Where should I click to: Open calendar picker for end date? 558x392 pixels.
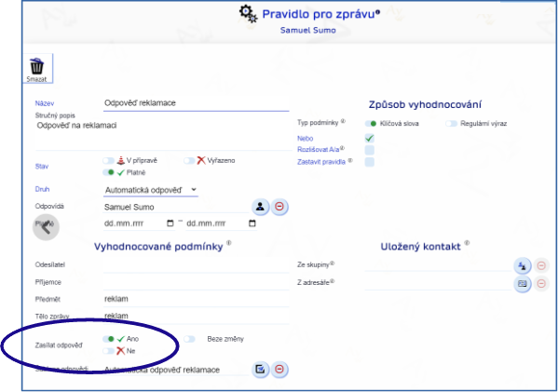[x=252, y=223]
